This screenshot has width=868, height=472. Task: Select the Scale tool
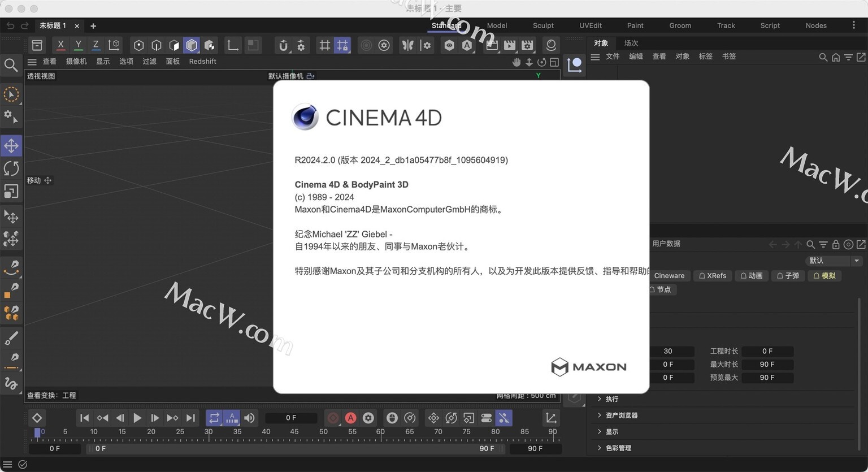[x=11, y=192]
